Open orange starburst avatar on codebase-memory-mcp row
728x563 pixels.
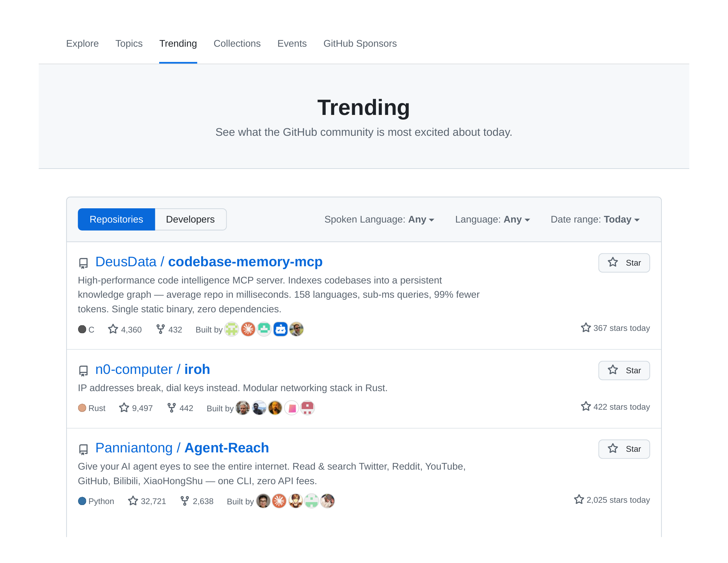pyautogui.click(x=248, y=329)
